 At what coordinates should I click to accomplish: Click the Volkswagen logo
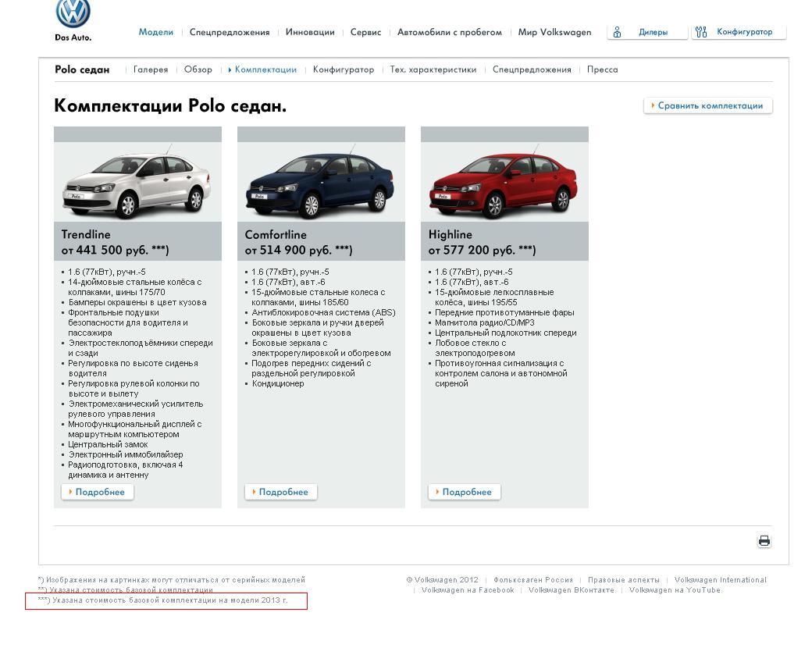pos(73,14)
